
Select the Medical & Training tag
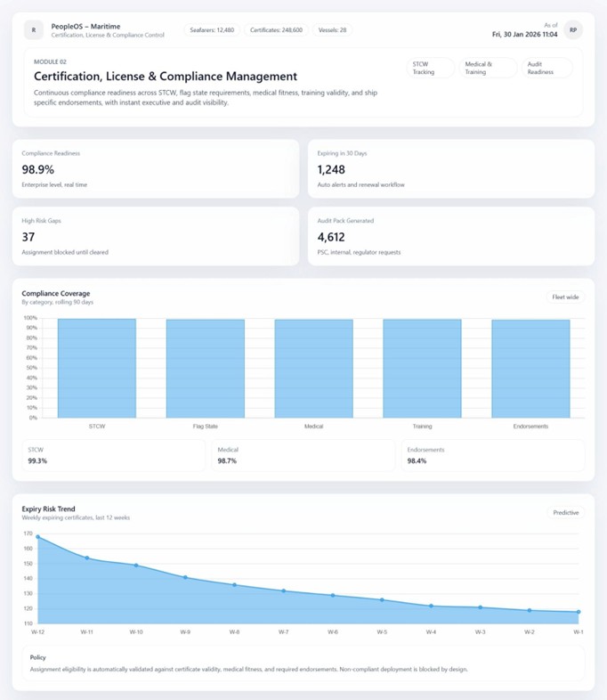tap(488, 68)
